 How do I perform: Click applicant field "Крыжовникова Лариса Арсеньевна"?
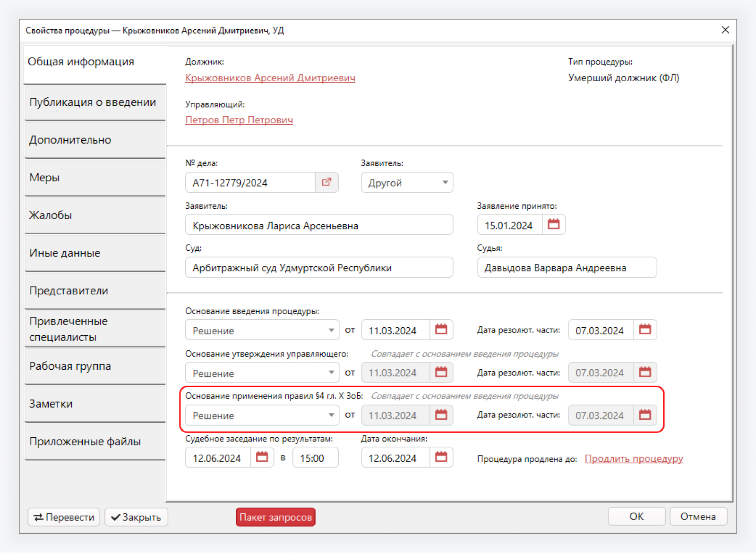pyautogui.click(x=319, y=225)
